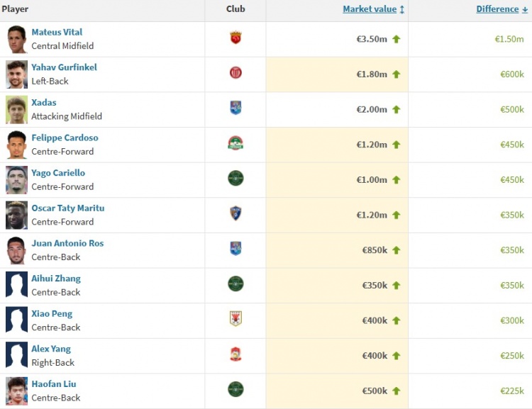Click the Player column header
532x409 pixels.
pos(15,9)
